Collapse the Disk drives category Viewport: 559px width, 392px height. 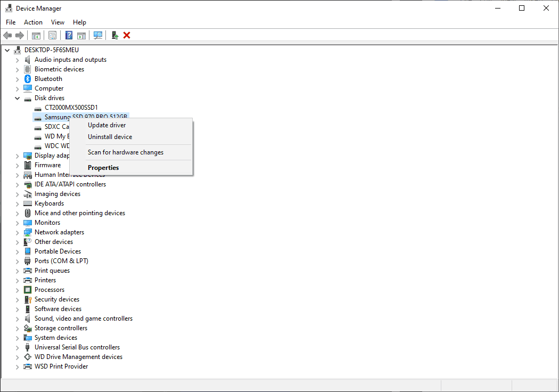click(17, 98)
